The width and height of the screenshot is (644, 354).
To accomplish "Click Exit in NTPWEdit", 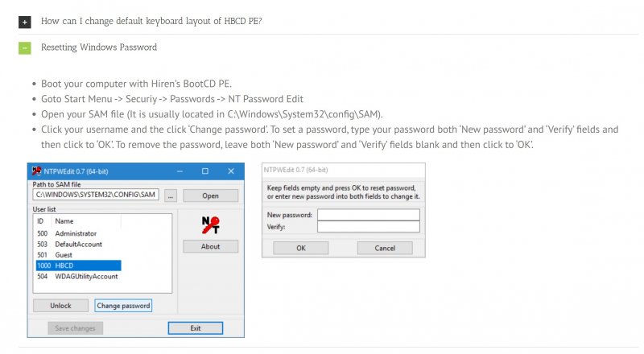I will (196, 328).
